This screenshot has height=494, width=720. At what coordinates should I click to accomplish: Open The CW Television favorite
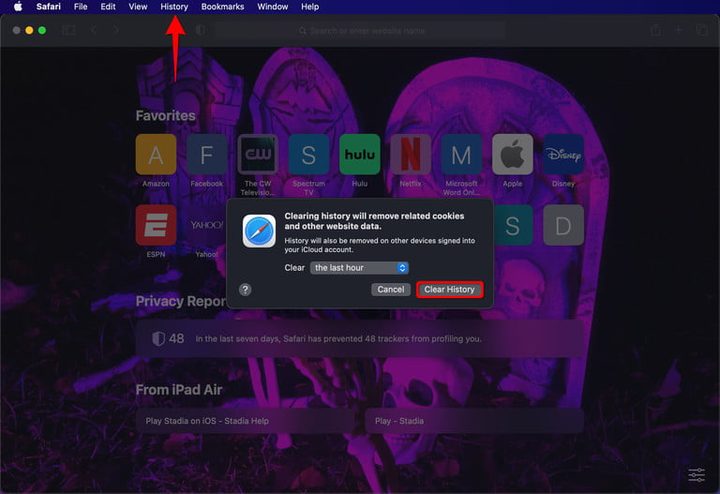point(258,154)
